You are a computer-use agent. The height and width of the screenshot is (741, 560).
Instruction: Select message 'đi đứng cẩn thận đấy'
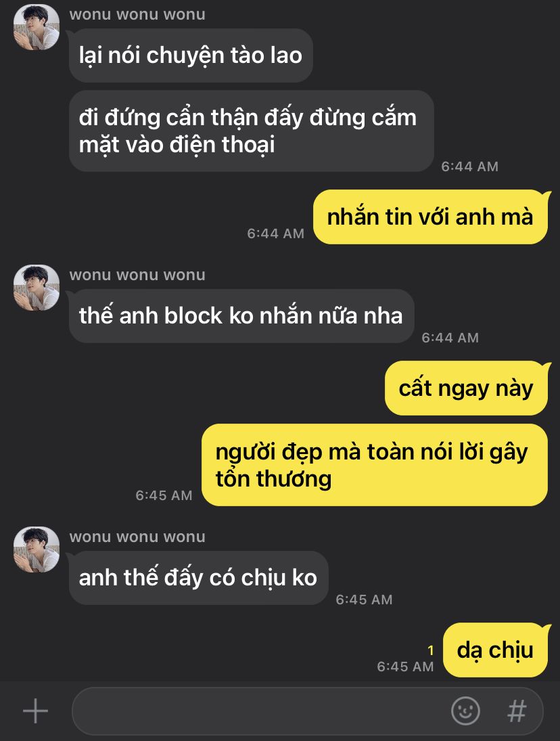tap(251, 131)
